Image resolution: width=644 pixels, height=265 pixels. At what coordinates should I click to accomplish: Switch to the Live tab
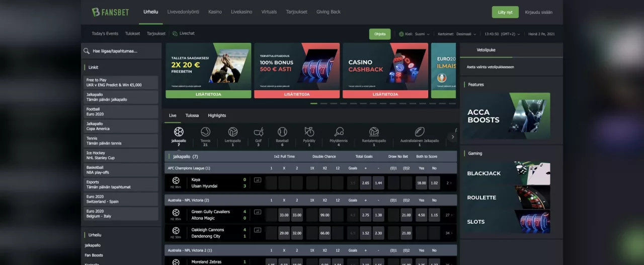pyautogui.click(x=173, y=115)
